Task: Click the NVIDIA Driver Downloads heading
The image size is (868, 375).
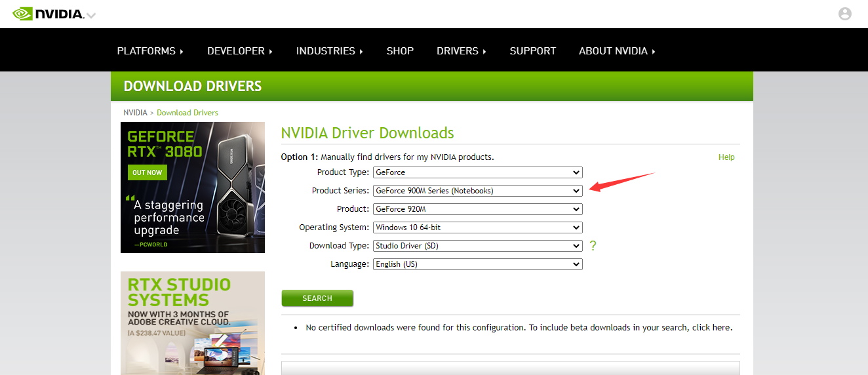Action: click(367, 133)
